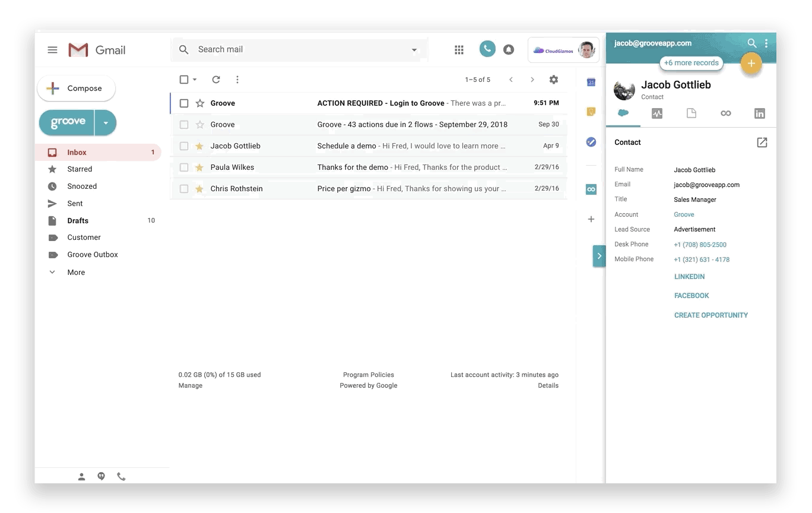The height and width of the screenshot is (513, 812).
Task: Unstar the Paula Wilkes email
Action: coord(200,167)
